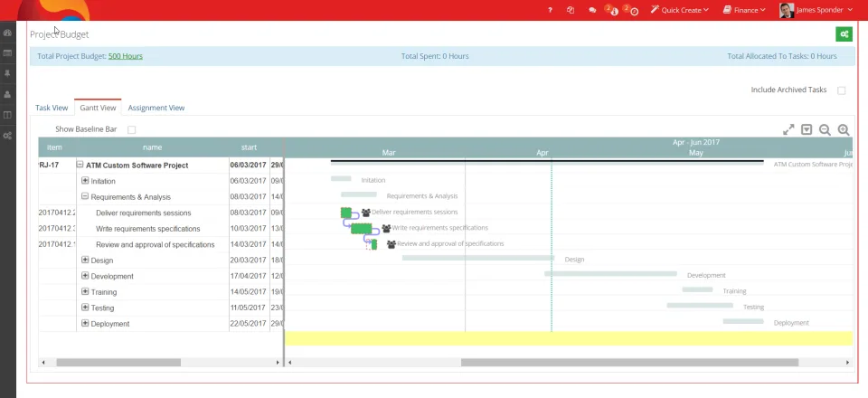Click task grid horizontal scrollbar thumb
868x398 pixels.
coord(118,363)
